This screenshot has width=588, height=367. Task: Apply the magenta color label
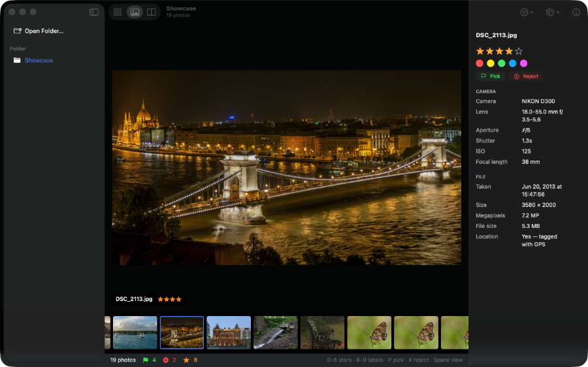pyautogui.click(x=523, y=63)
